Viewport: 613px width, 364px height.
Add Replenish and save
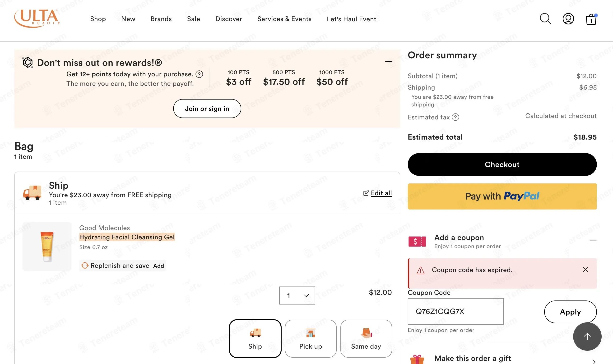159,266
